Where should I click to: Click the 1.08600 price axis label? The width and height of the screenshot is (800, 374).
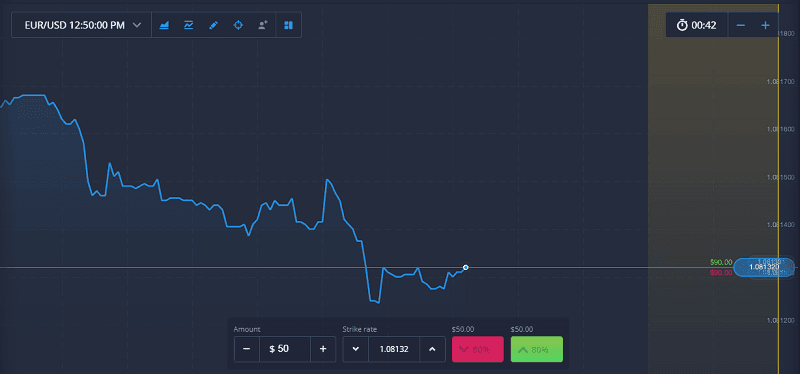pyautogui.click(x=781, y=129)
